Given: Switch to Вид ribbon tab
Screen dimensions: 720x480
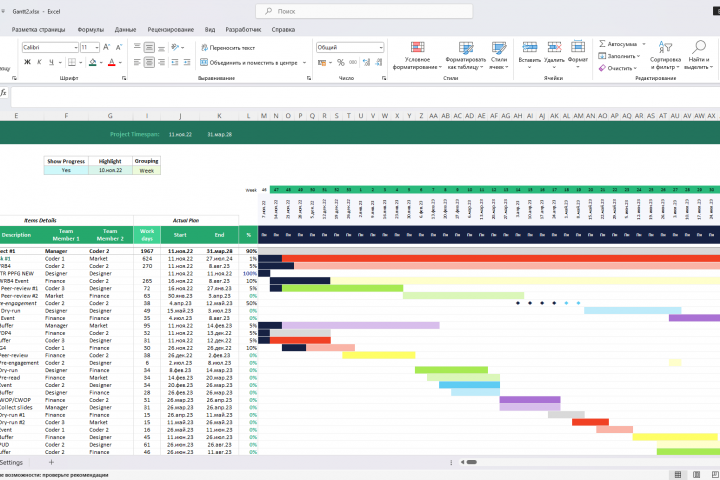Looking at the screenshot, I should pyautogui.click(x=210, y=29).
